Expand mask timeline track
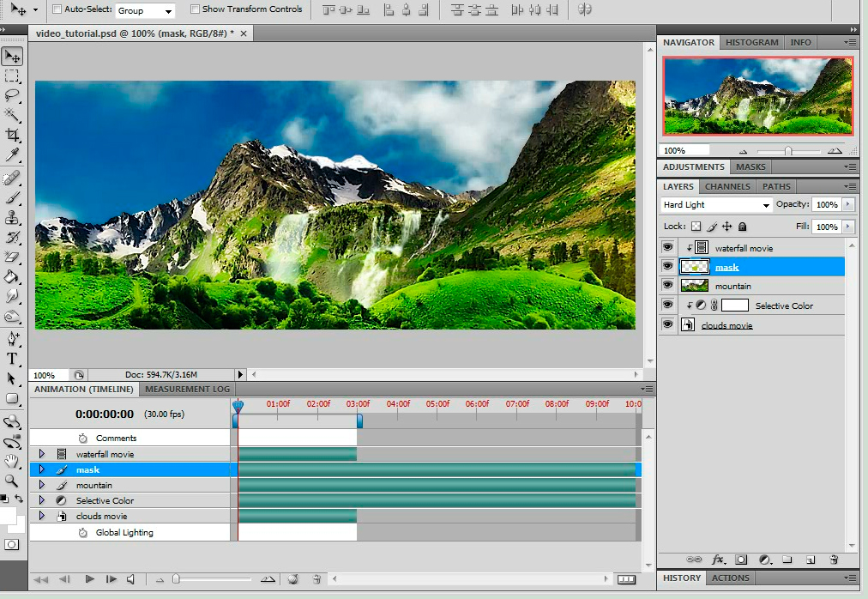Image resolution: width=868 pixels, height=599 pixels. coord(41,469)
